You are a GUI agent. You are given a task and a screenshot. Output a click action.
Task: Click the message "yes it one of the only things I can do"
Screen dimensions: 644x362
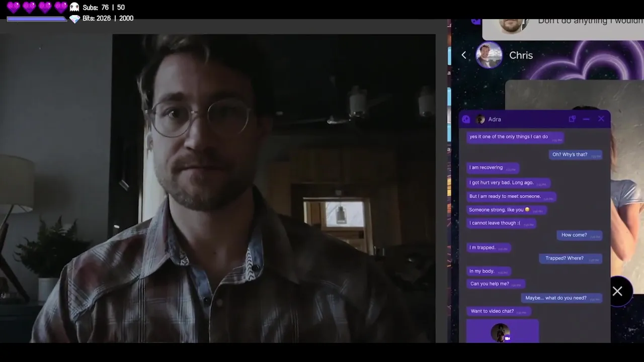tap(515, 137)
